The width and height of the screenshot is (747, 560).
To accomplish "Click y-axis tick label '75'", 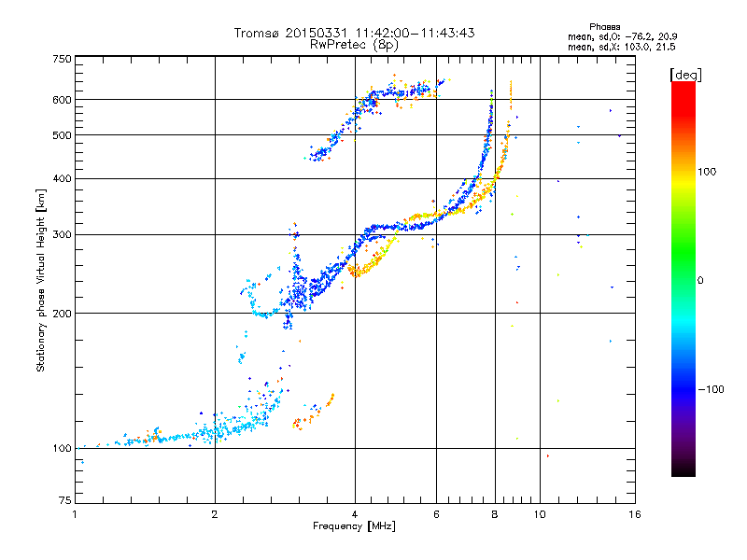I will pyautogui.click(x=65, y=500).
